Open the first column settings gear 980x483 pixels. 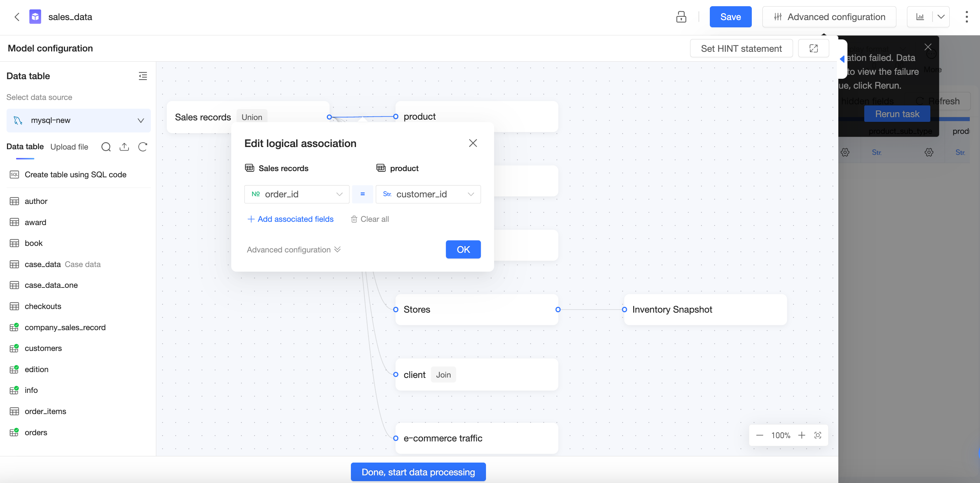pyautogui.click(x=845, y=152)
